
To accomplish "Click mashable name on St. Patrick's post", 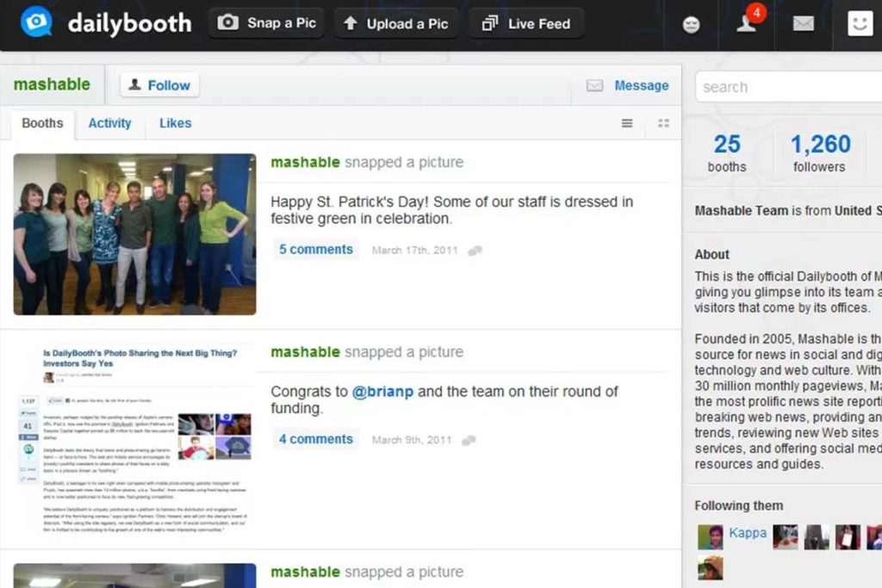I will pyautogui.click(x=306, y=163).
